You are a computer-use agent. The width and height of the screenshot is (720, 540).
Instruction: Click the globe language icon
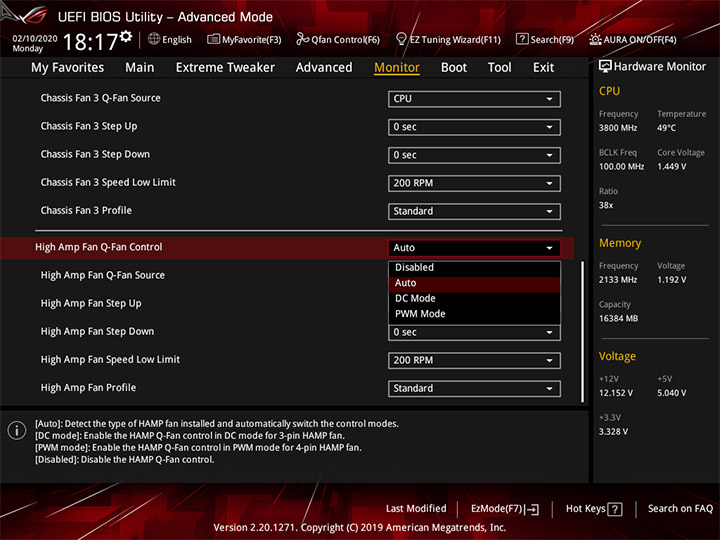coord(154,39)
